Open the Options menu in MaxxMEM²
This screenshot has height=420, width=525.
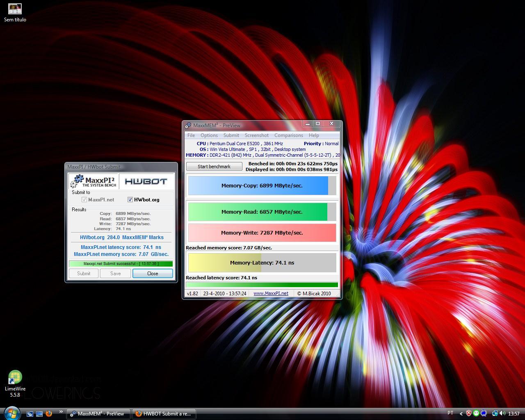209,135
